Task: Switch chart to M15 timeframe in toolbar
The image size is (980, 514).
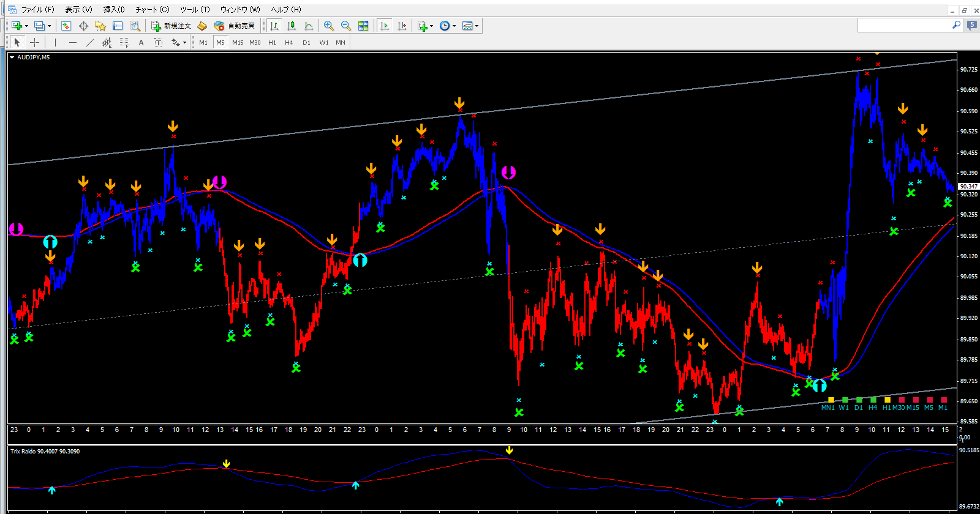Action: [238, 42]
